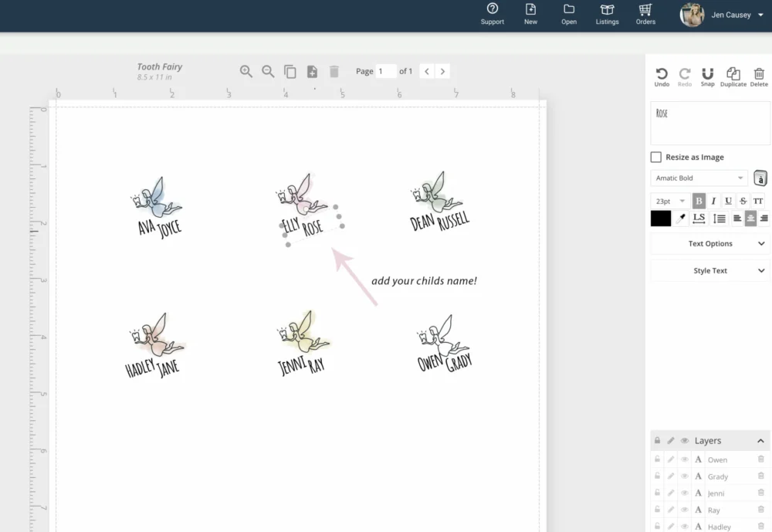Apply italic formatting to the text
This screenshot has height=532, width=772.
click(x=713, y=201)
